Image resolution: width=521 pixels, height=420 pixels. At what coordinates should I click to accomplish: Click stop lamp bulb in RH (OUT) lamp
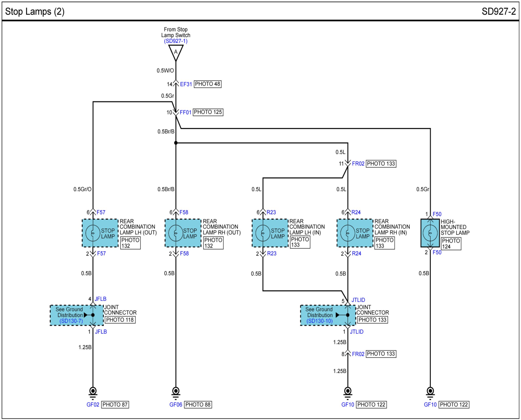176,233
